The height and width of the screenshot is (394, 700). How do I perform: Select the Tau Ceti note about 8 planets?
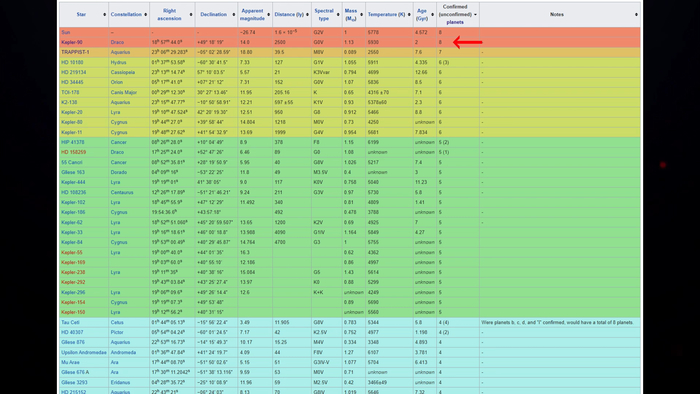(557, 322)
